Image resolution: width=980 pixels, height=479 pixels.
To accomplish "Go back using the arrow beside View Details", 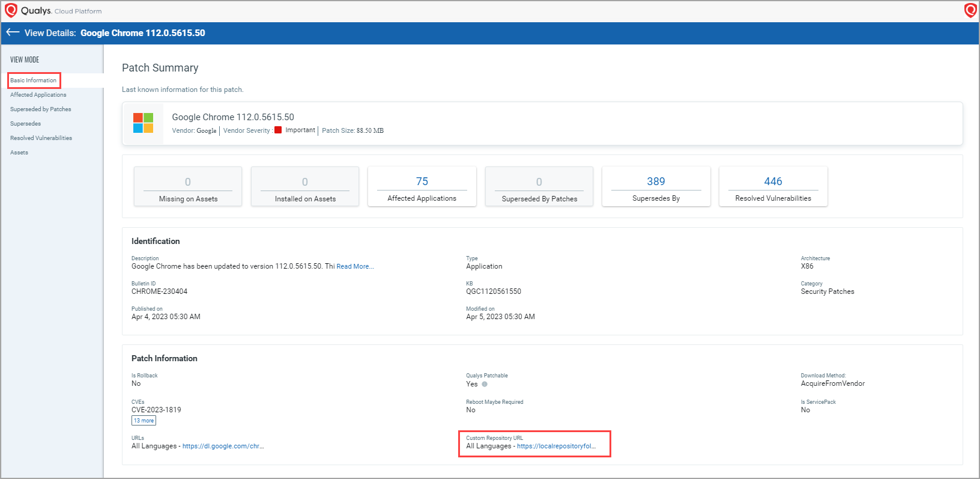I will [13, 32].
